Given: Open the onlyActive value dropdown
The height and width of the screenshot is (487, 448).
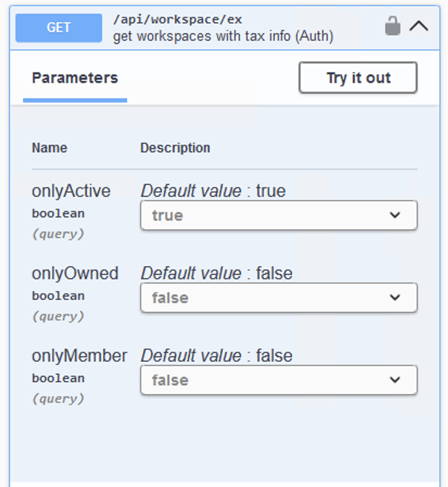Looking at the screenshot, I should pos(278,215).
